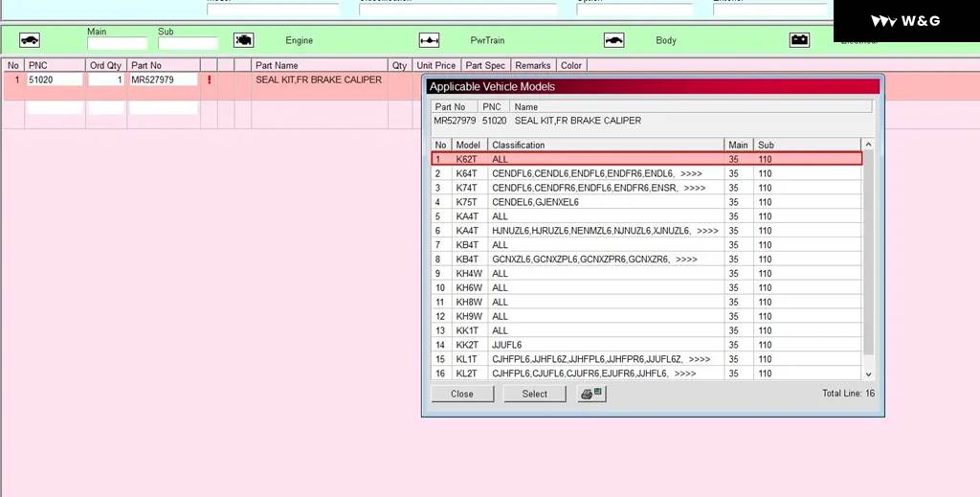Select the K64T model row
980x497 pixels.
click(x=647, y=173)
